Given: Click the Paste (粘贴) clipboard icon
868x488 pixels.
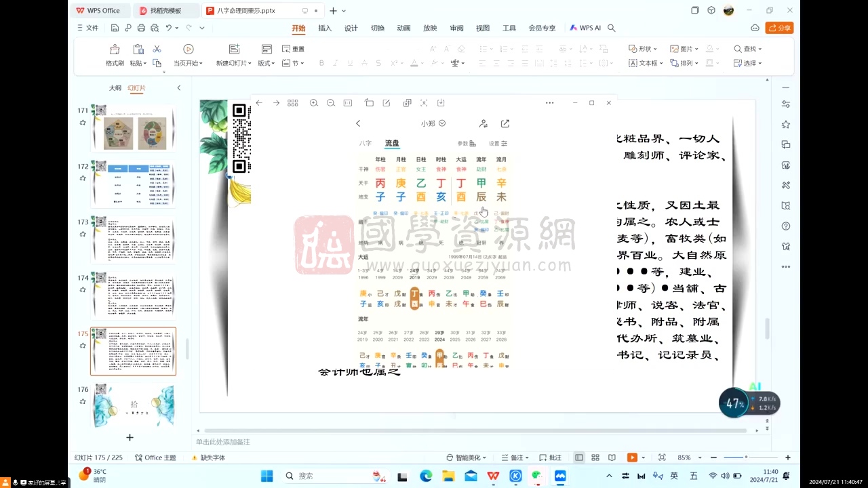Looking at the screenshot, I should point(138,49).
